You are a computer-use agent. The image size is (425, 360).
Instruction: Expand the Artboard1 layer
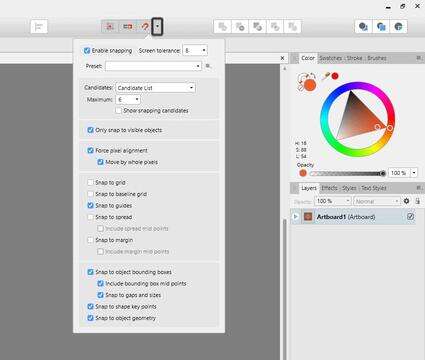coord(296,217)
